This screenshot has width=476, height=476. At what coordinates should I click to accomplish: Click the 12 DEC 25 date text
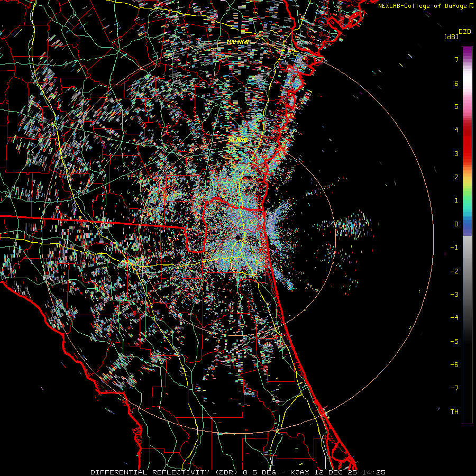[336, 472]
